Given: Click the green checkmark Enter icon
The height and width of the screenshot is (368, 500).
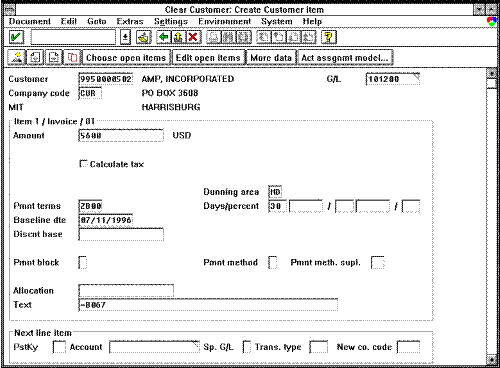Looking at the screenshot, I should (16, 37).
